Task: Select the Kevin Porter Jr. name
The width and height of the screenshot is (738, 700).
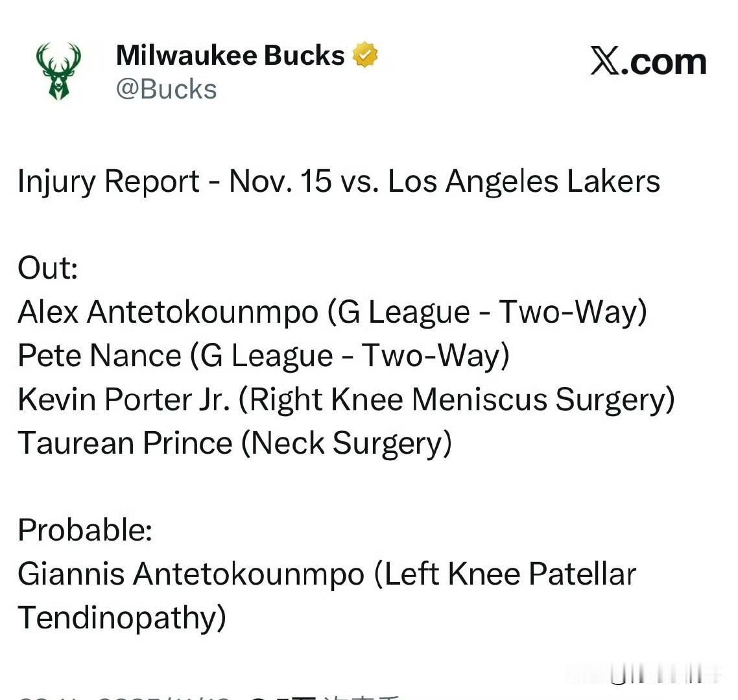Action: pyautogui.click(x=124, y=399)
